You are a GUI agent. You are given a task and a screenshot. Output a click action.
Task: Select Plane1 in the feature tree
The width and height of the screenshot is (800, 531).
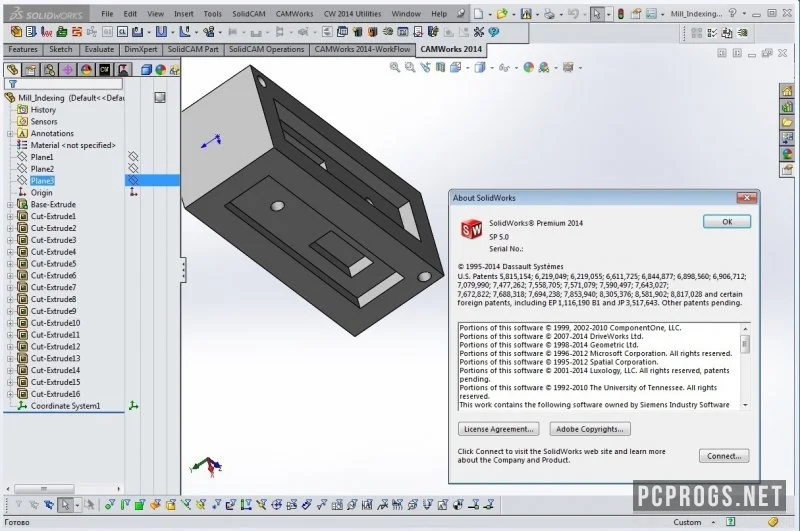[42, 157]
